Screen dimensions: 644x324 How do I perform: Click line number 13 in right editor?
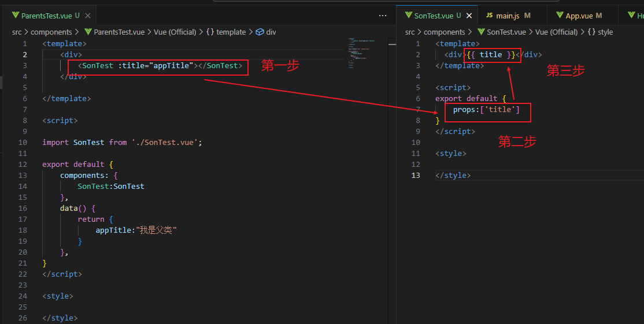(416, 175)
